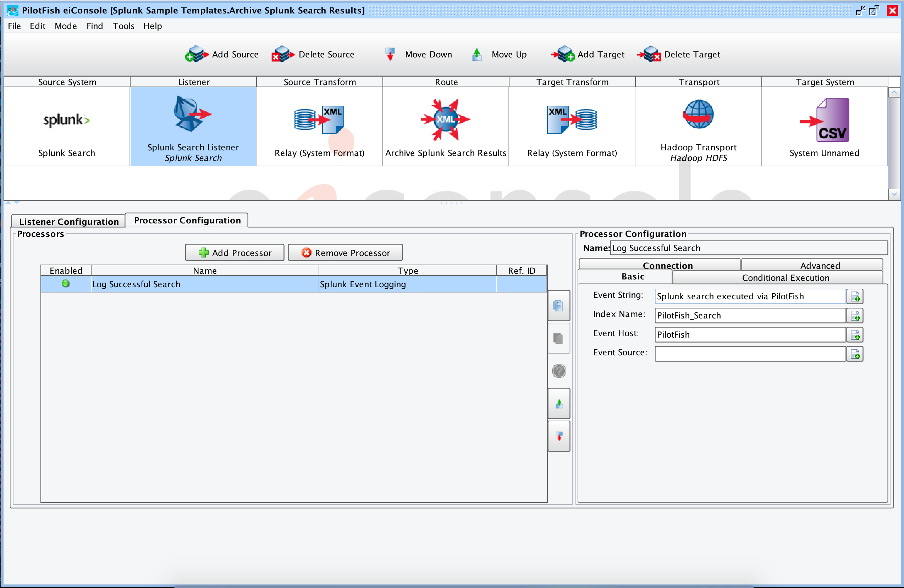Click the insert-value icon beside Event Source
904x588 pixels.
pos(855,354)
